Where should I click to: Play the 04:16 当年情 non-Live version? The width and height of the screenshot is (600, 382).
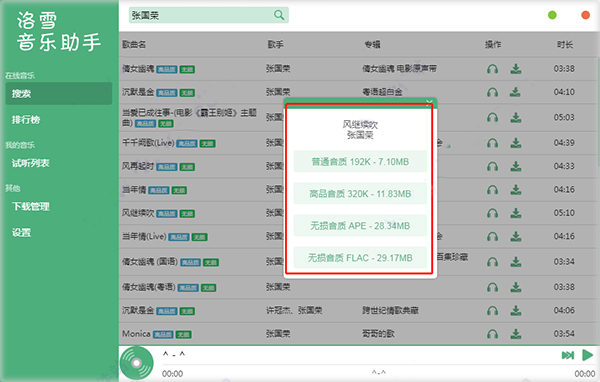pyautogui.click(x=492, y=190)
